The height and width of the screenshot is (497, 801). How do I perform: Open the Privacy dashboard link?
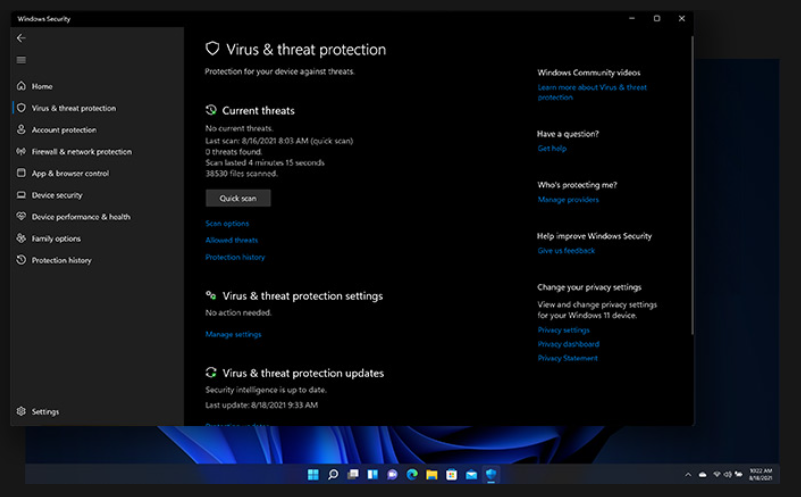tap(568, 344)
